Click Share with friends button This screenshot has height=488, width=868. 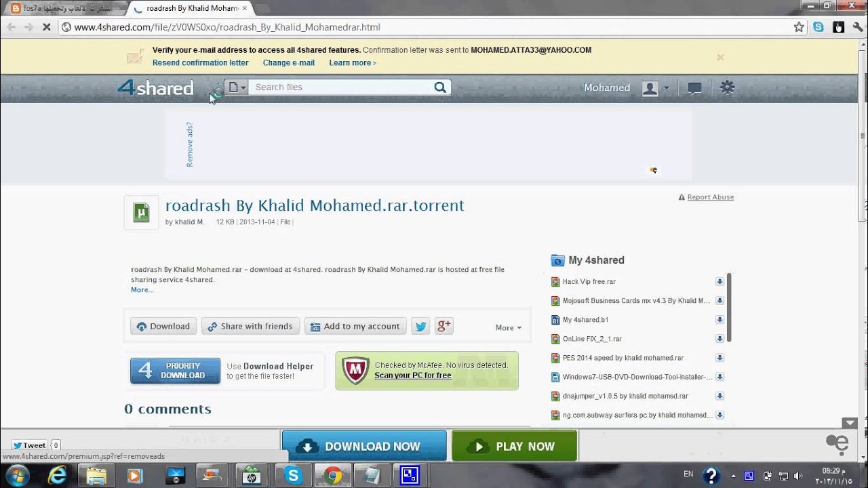click(x=250, y=326)
